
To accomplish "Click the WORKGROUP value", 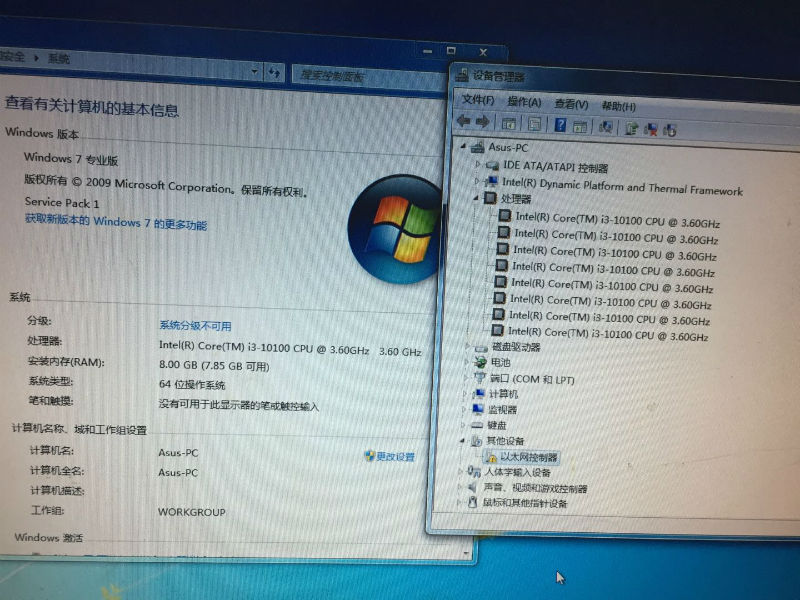I will pyautogui.click(x=191, y=512).
